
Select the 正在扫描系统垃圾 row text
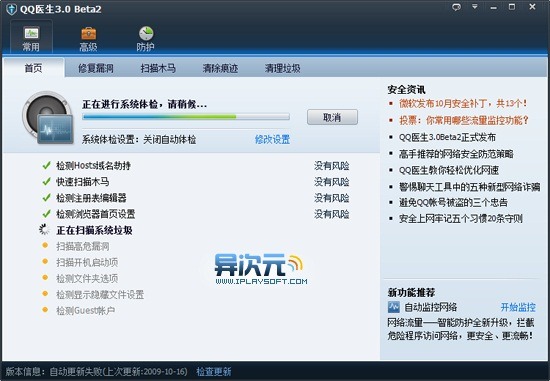tap(94, 230)
